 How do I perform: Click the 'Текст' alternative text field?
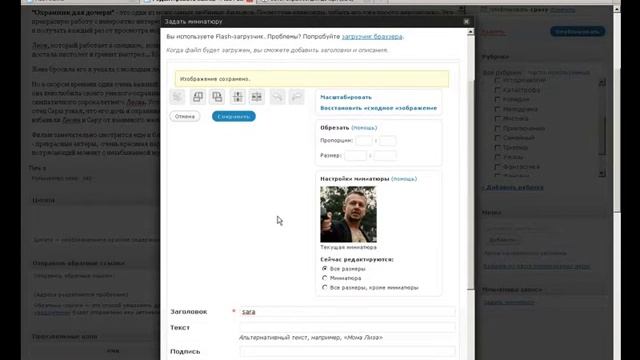347,327
